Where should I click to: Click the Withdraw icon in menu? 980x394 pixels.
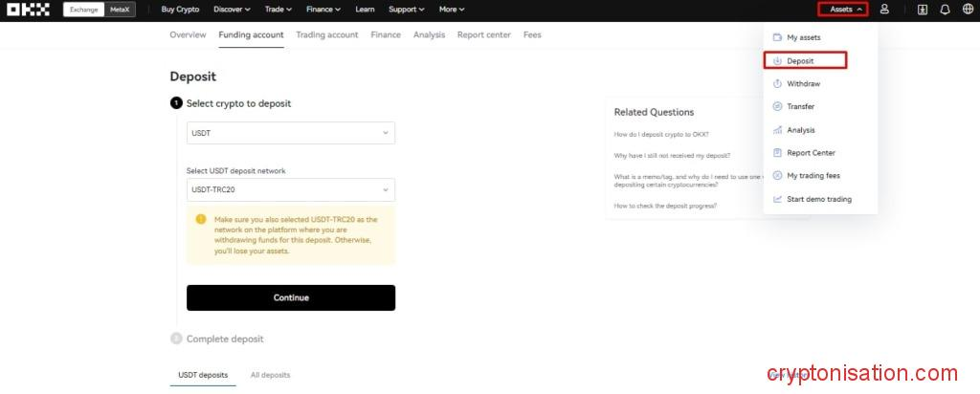point(777,84)
